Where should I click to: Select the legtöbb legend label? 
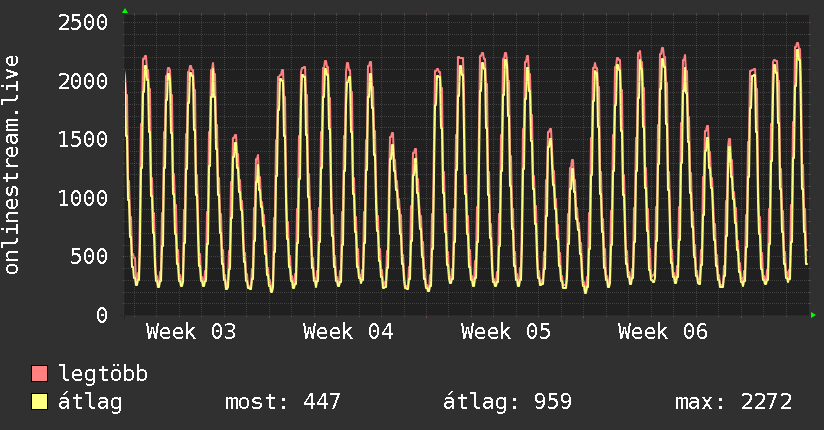104,375
